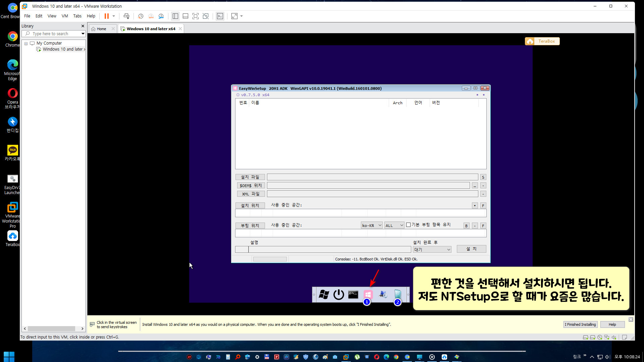The width and height of the screenshot is (644, 362).
Task: Click the TeraBox floating button
Action: click(x=542, y=41)
